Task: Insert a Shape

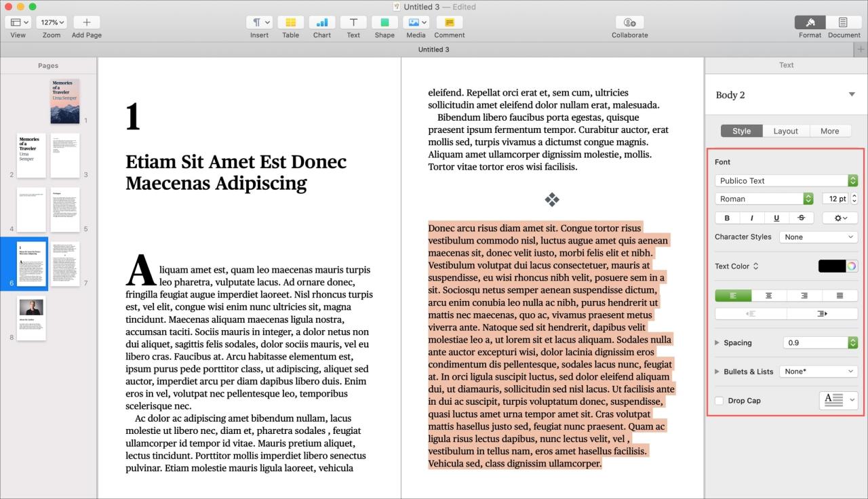Action: pos(384,22)
